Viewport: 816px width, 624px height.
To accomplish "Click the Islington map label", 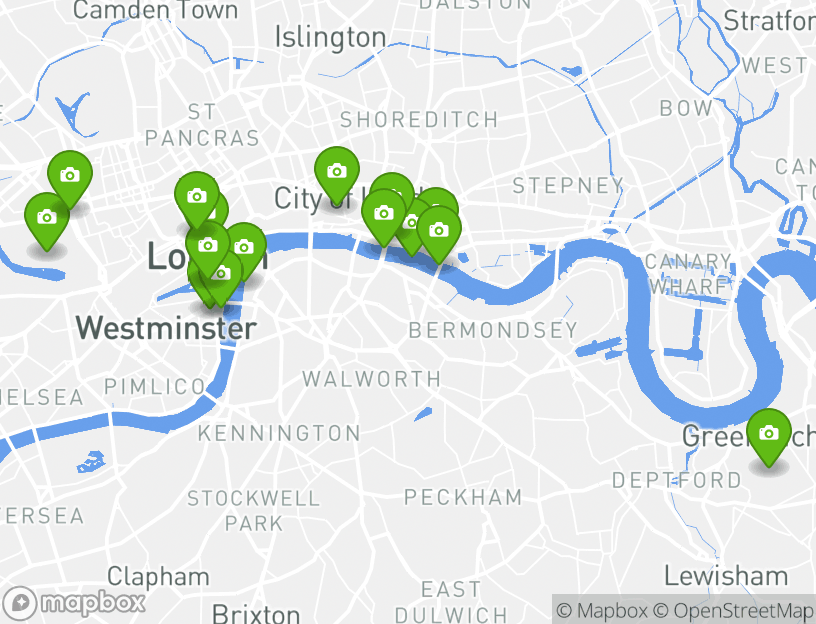I will (x=330, y=38).
